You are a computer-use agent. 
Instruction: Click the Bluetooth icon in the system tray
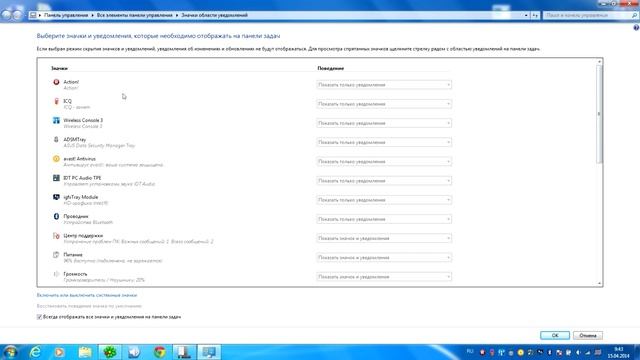click(549, 352)
